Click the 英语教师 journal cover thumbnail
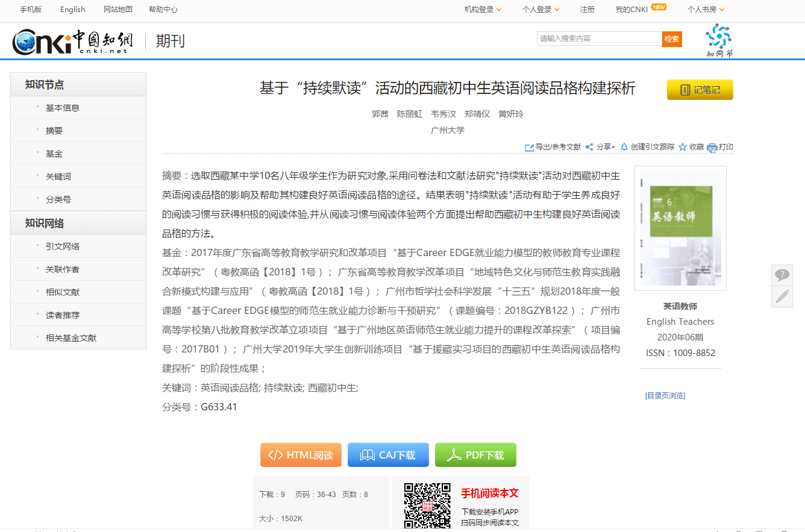This screenshot has width=805, height=532. pos(680,228)
